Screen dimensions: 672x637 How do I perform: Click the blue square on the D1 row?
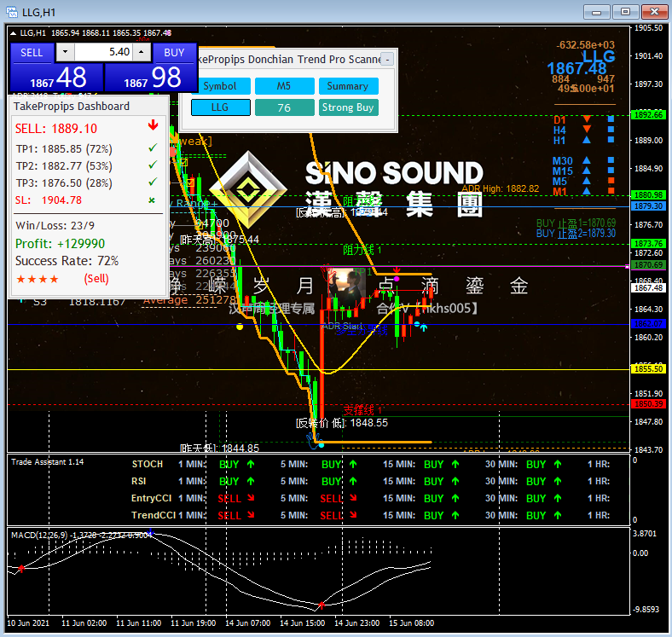point(611,119)
